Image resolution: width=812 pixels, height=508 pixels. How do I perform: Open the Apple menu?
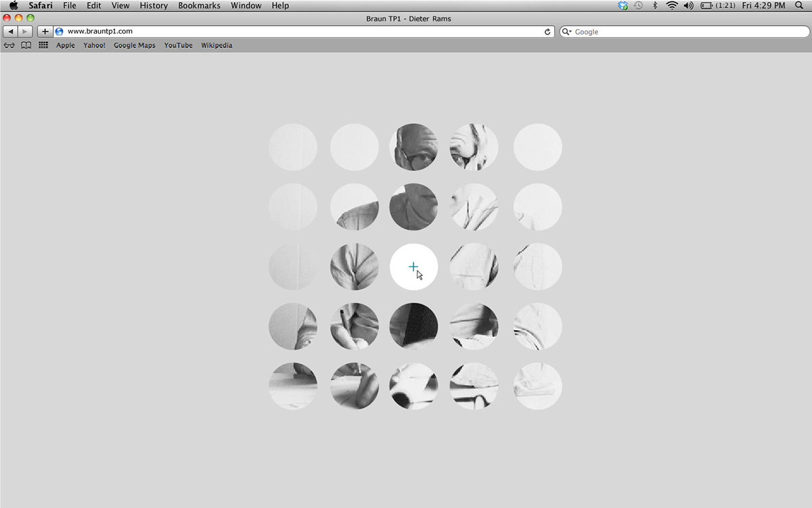14,5
